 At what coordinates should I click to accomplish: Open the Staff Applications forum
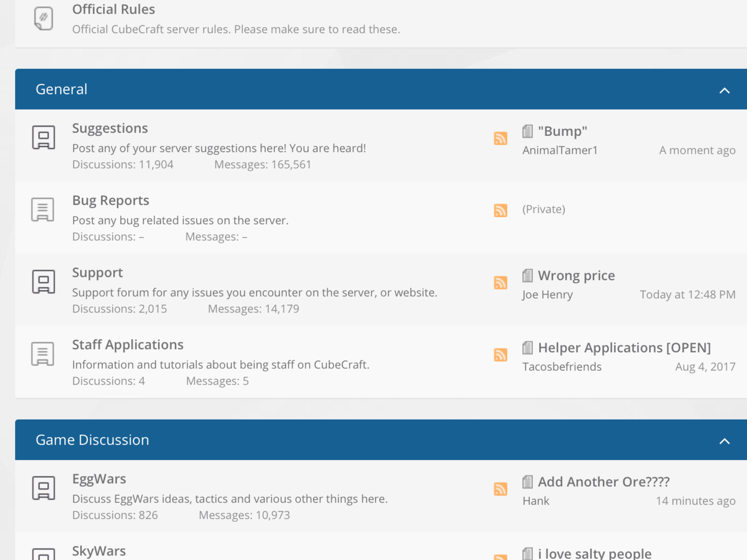pyautogui.click(x=128, y=345)
